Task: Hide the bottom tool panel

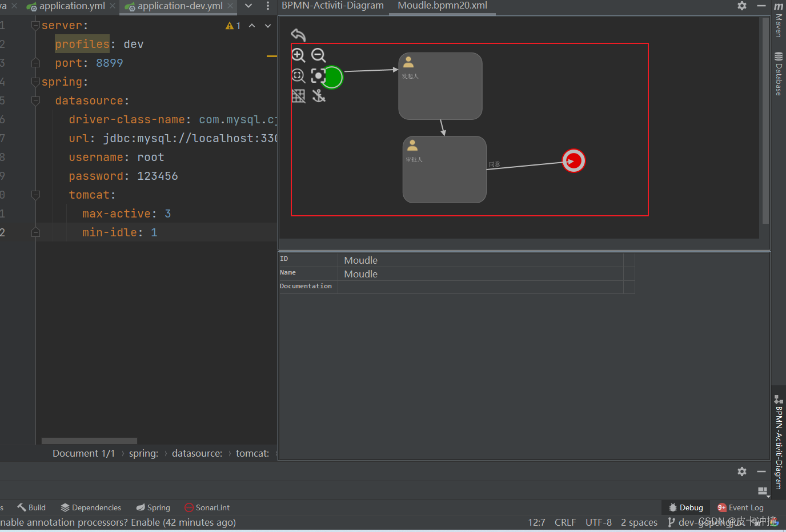Action: (761, 471)
